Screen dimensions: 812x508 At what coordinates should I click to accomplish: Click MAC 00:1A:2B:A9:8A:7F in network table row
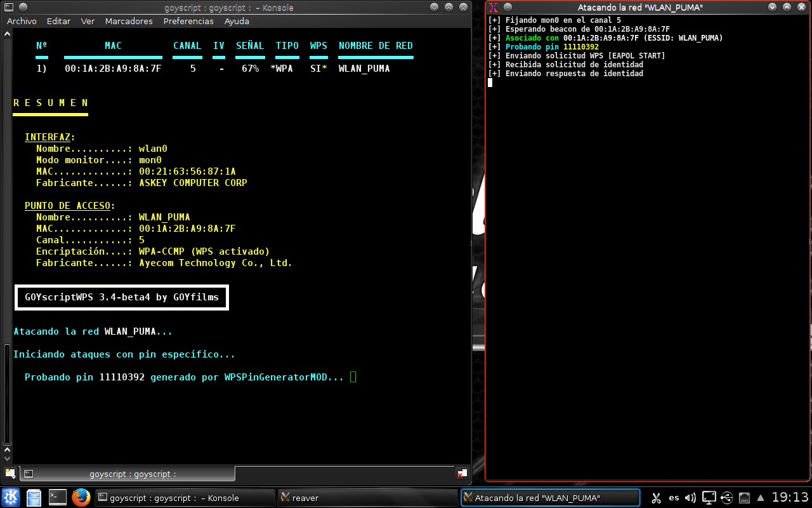[x=113, y=69]
